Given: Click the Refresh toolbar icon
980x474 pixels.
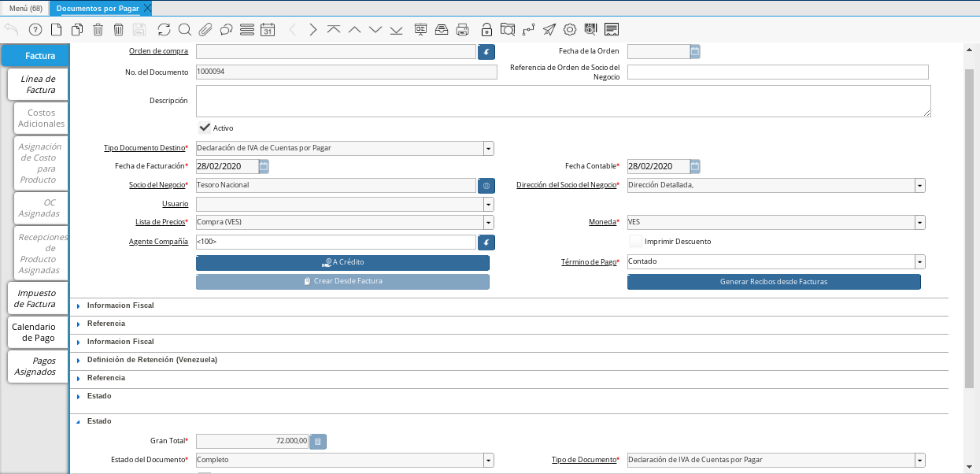Looking at the screenshot, I should click(164, 30).
